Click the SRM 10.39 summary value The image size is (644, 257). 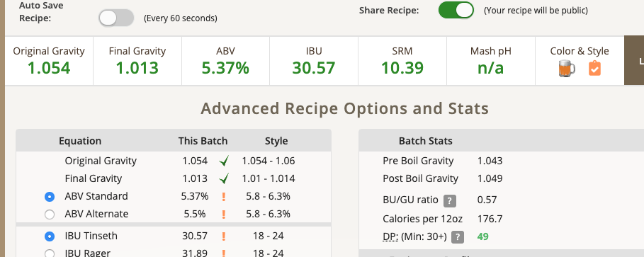point(402,68)
